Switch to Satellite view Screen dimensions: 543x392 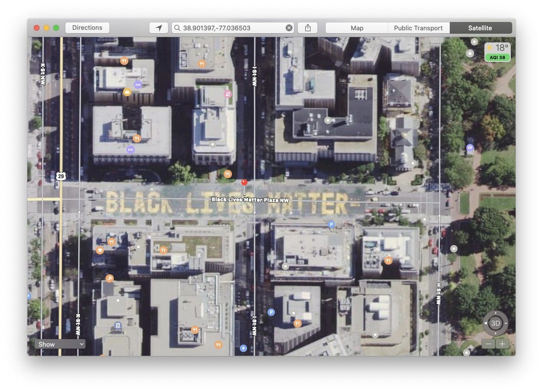click(480, 28)
